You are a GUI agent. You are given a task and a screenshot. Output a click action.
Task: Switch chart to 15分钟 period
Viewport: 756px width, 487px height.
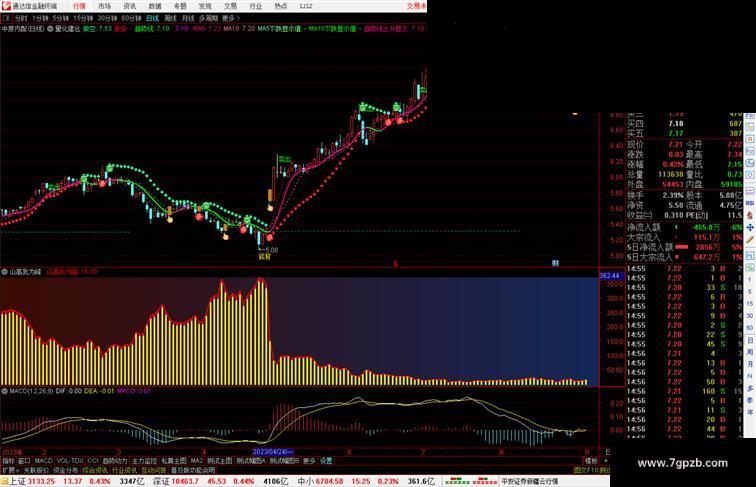83,18
